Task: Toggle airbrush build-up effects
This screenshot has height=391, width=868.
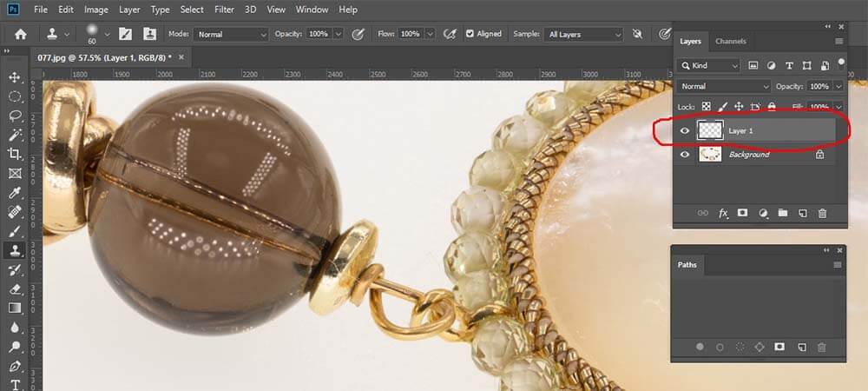Action: (450, 35)
